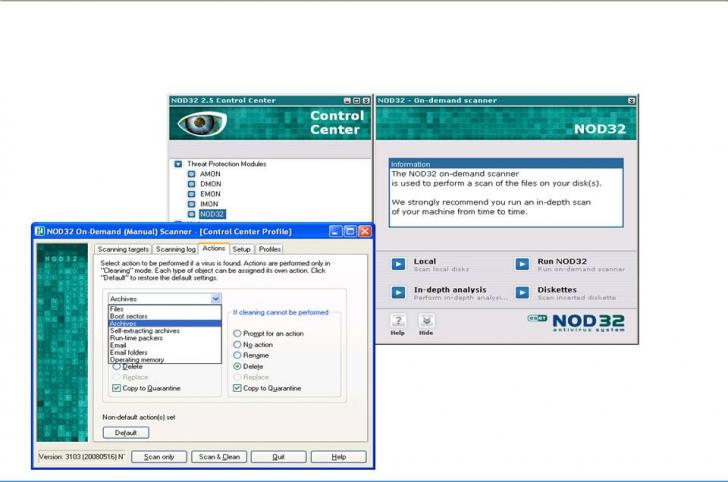Screen dimensions: 728x482
Task: Collapse Threat Protection Modules tree node
Action: pyautogui.click(x=178, y=164)
